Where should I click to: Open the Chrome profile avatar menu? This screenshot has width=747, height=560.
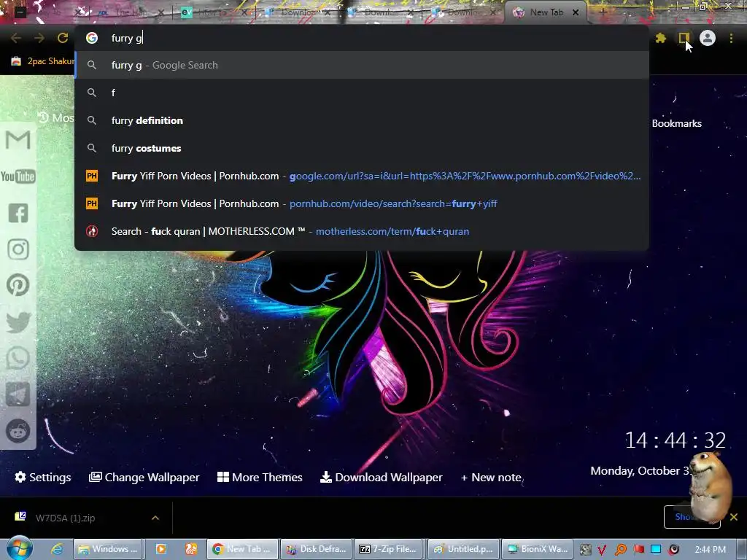708,38
